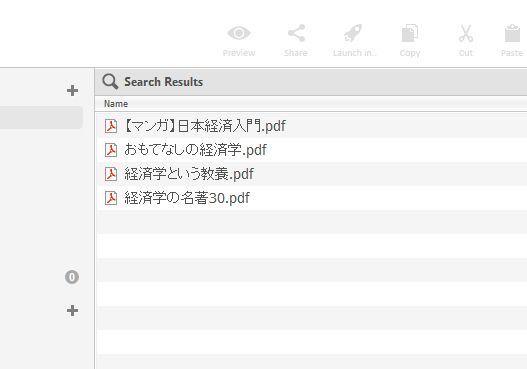This screenshot has width=527, height=369.
Task: Click the highlighted sidebar item
Action: (x=41, y=118)
